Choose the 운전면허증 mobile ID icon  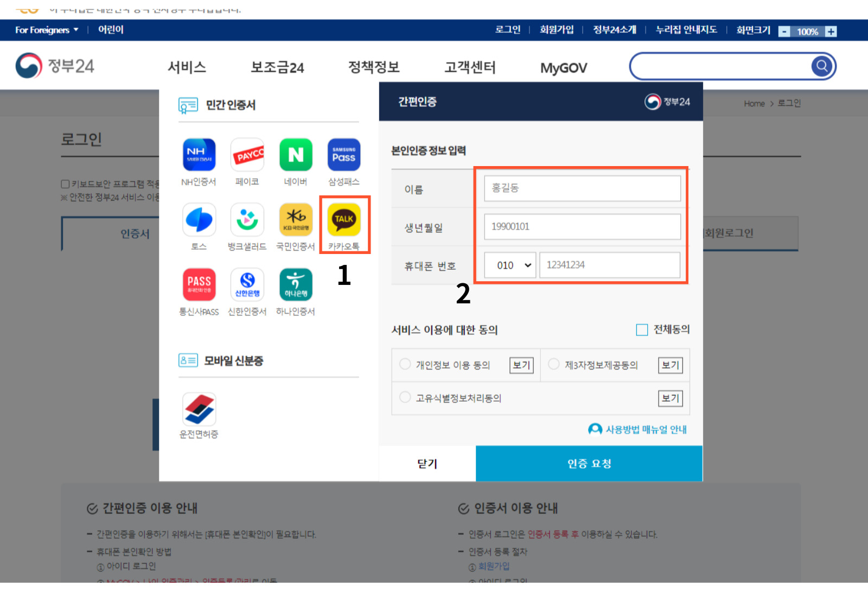(199, 409)
